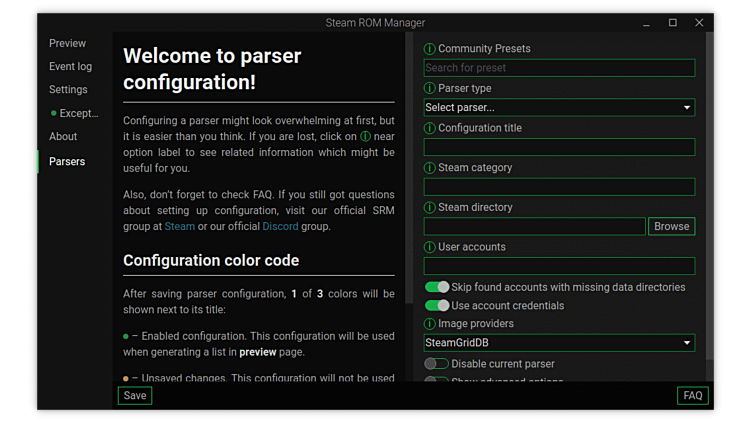The height and width of the screenshot is (423, 752).
Task: Click the info icon in the welcome paragraph
Action: tap(365, 137)
